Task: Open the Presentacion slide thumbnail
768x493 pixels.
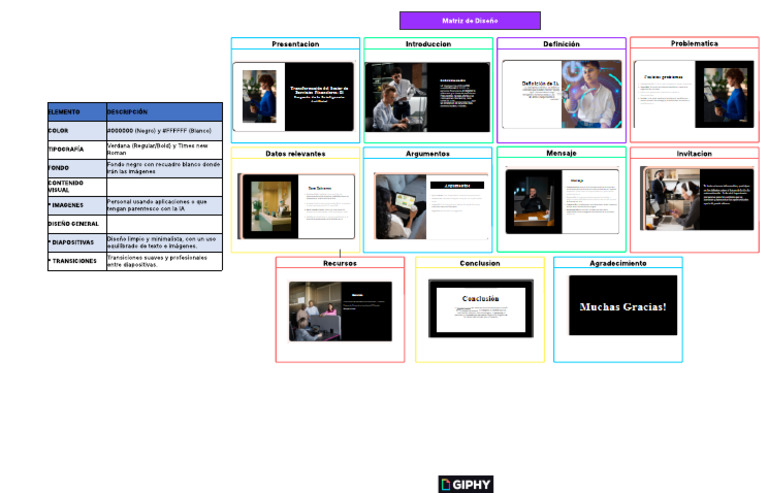Action: pos(293,96)
